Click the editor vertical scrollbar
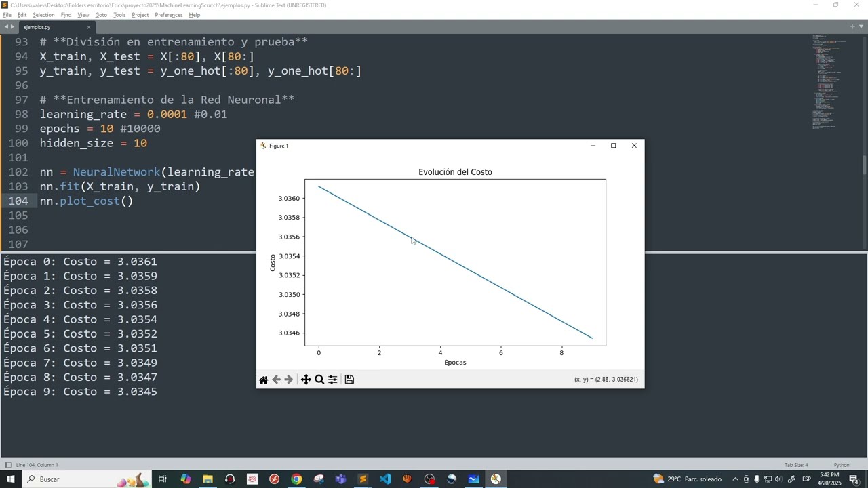868x488 pixels. pos(865,164)
